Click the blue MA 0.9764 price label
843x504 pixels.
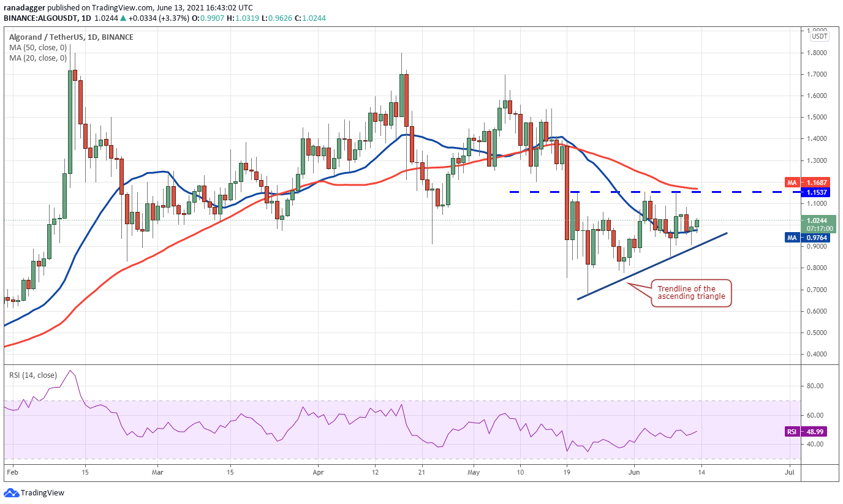click(x=806, y=237)
